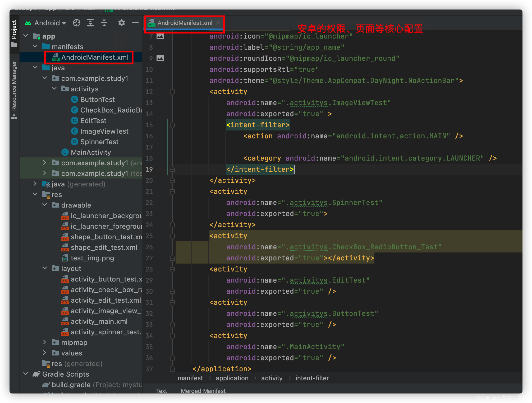This screenshot has width=532, height=403.
Task: Switch to the Text tab below editor
Action: point(161,391)
